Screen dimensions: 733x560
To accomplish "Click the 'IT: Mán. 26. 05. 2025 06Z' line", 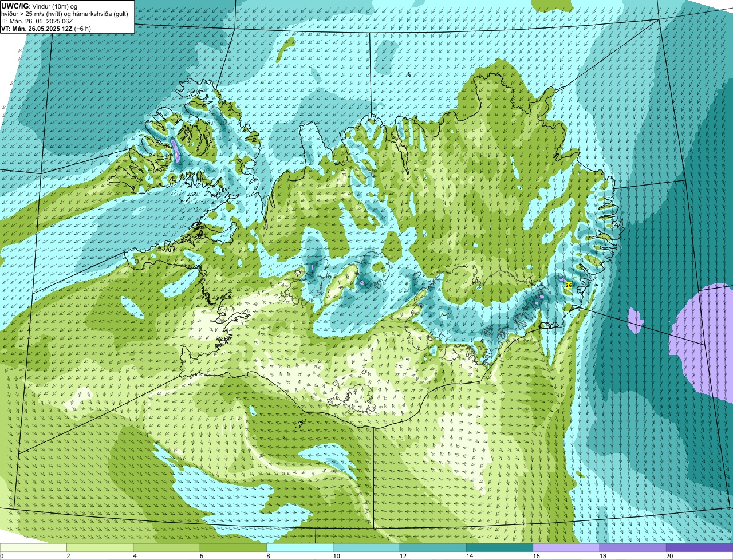I will click(37, 21).
